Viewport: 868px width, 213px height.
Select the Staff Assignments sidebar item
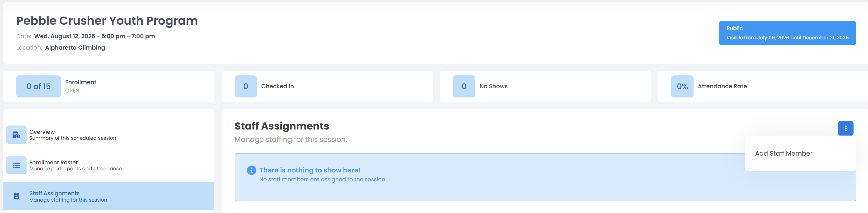(109, 196)
